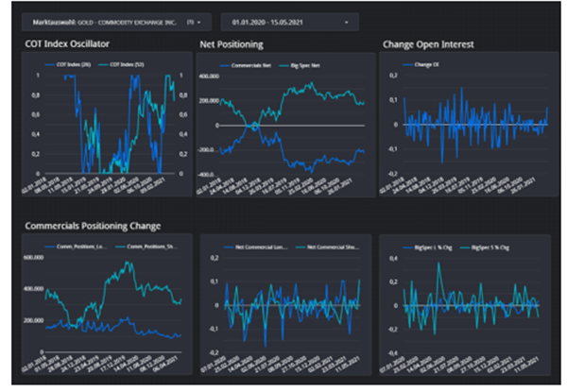Toggle the Commercials Net legend series
Image resolution: width=567 pixels, height=392 pixels.
pos(246,65)
